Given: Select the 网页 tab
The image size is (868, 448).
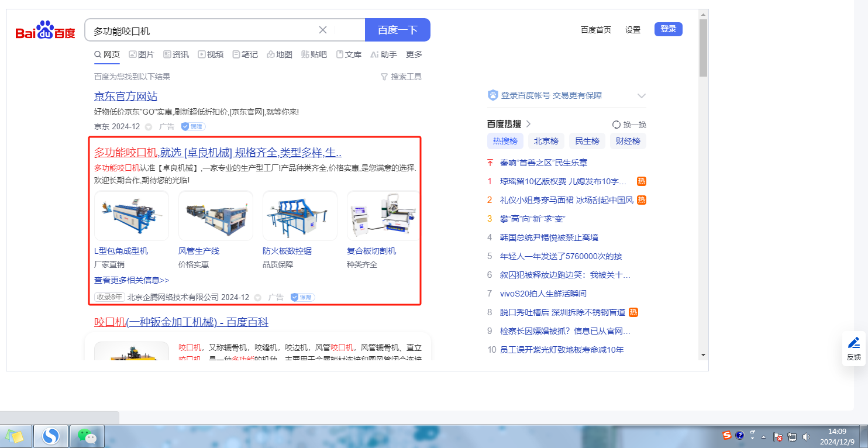Looking at the screenshot, I should [107, 54].
